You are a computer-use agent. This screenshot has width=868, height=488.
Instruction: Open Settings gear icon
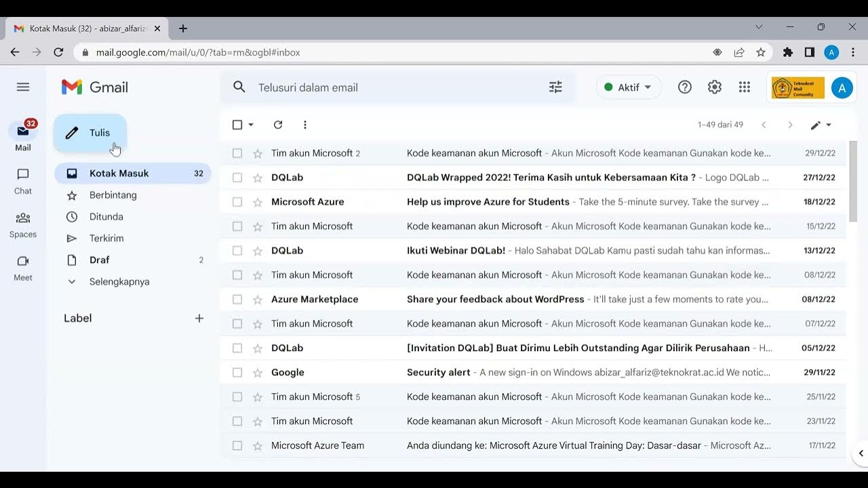coord(715,87)
